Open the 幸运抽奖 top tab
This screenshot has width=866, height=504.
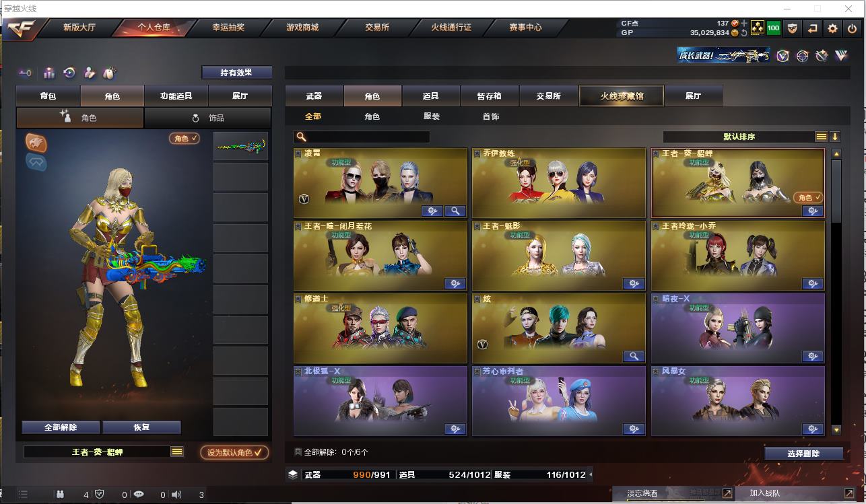point(228,28)
